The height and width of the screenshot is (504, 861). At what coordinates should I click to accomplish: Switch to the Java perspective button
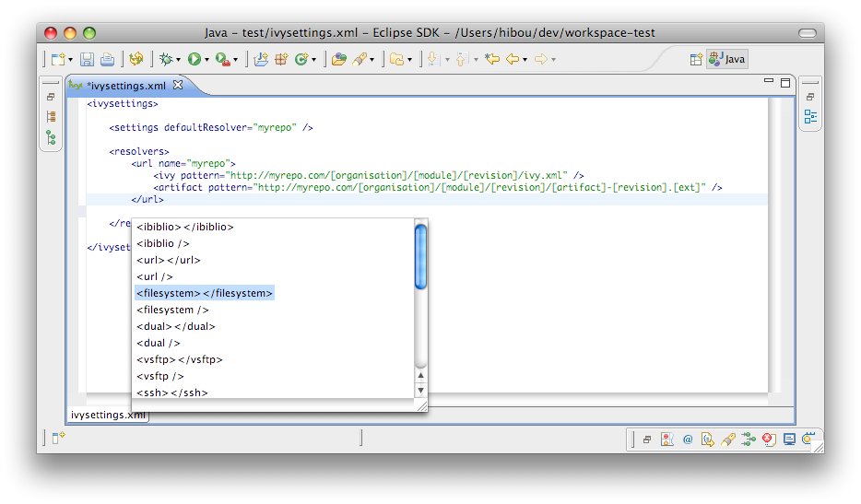tap(726, 59)
